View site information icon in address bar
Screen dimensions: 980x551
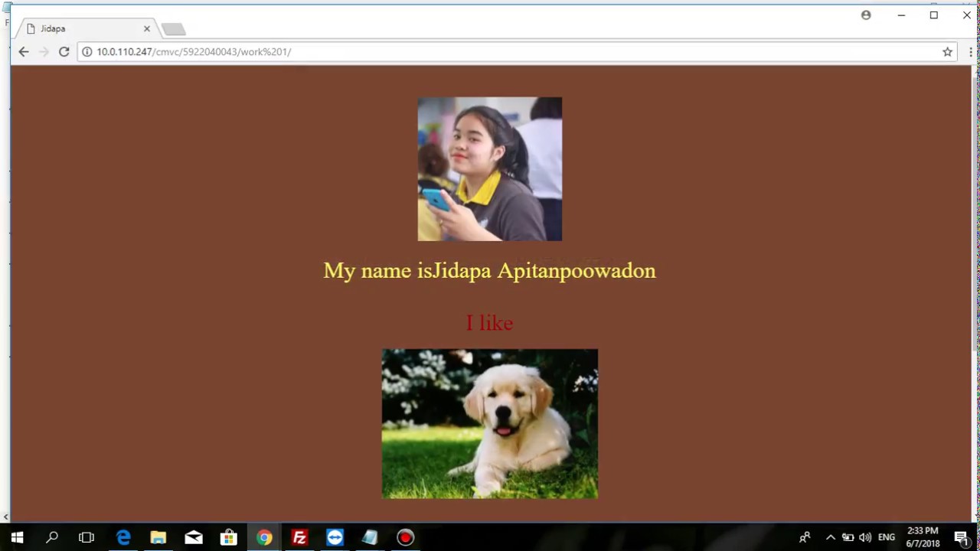click(x=87, y=52)
